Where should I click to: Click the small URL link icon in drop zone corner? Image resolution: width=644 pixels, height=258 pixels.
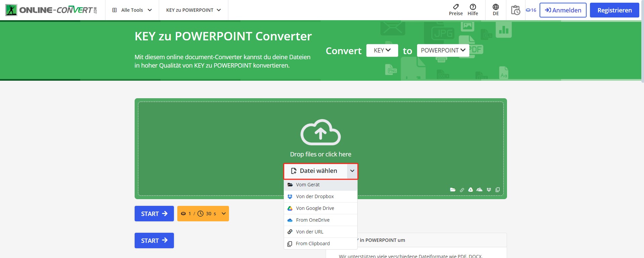pos(462,190)
